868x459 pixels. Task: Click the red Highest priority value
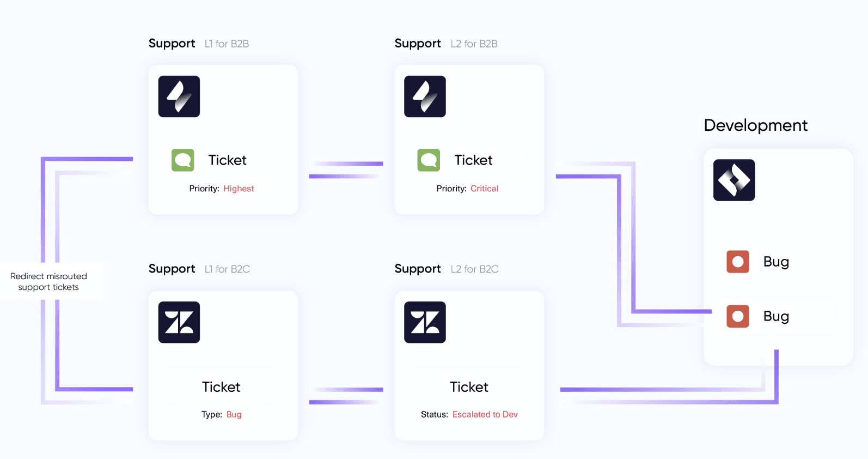click(x=239, y=189)
